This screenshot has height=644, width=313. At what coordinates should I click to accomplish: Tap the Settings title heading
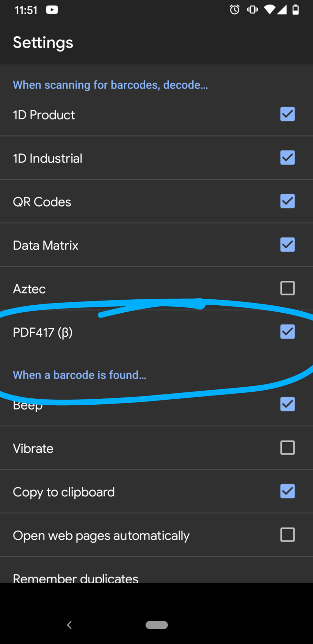coord(43,43)
